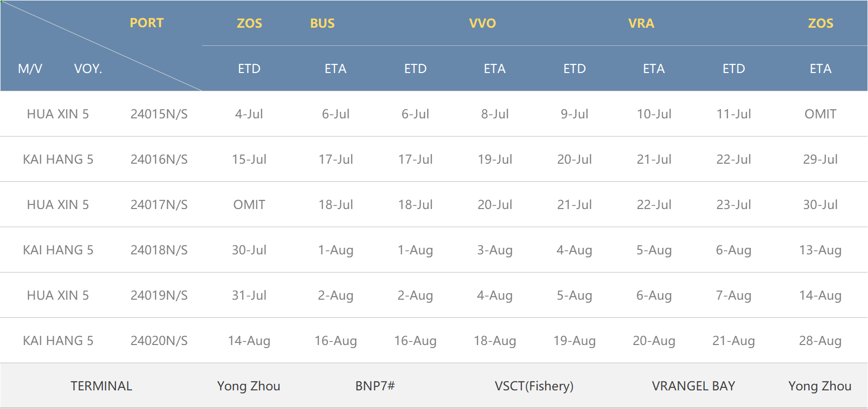Click the 13-Aug ZOS ETA cell
The height and width of the screenshot is (409, 868).
820,250
